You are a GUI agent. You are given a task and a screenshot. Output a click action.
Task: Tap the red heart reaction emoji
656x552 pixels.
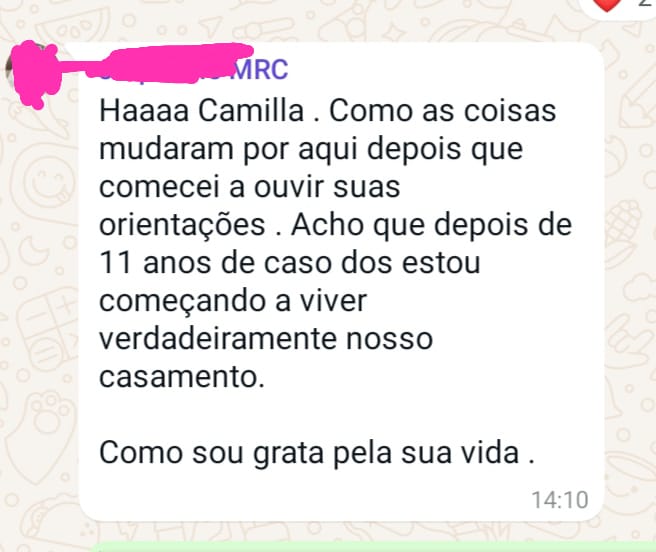click(608, 4)
